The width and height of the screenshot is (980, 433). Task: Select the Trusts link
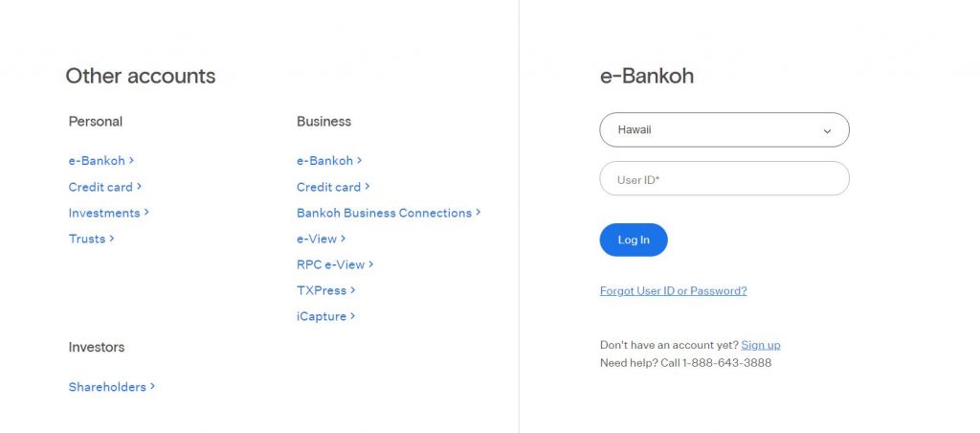coord(91,239)
